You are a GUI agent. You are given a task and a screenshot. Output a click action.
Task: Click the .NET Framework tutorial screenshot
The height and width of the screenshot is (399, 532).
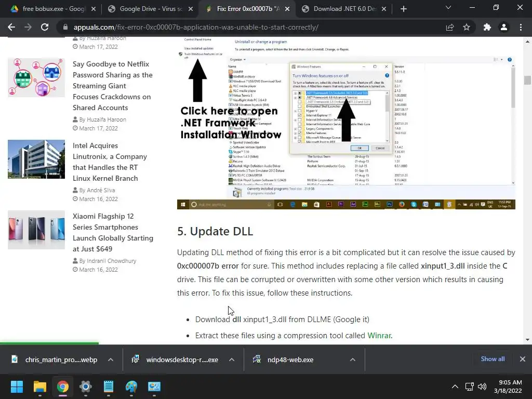point(346,123)
